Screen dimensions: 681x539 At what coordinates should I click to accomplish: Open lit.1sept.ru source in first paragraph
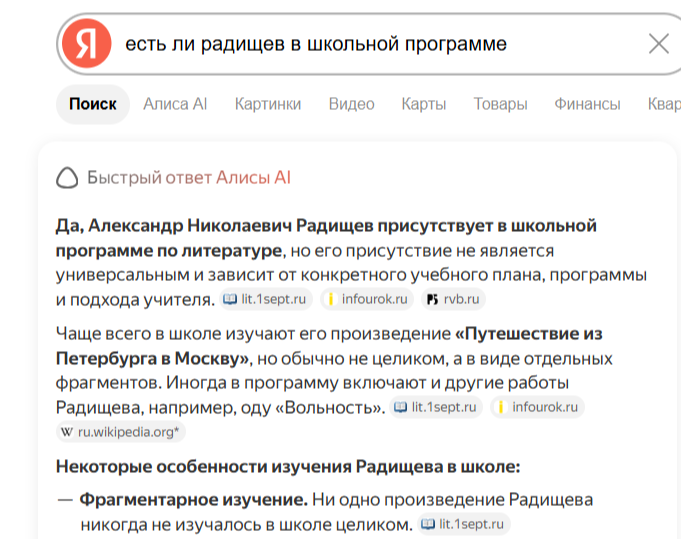tap(266, 299)
